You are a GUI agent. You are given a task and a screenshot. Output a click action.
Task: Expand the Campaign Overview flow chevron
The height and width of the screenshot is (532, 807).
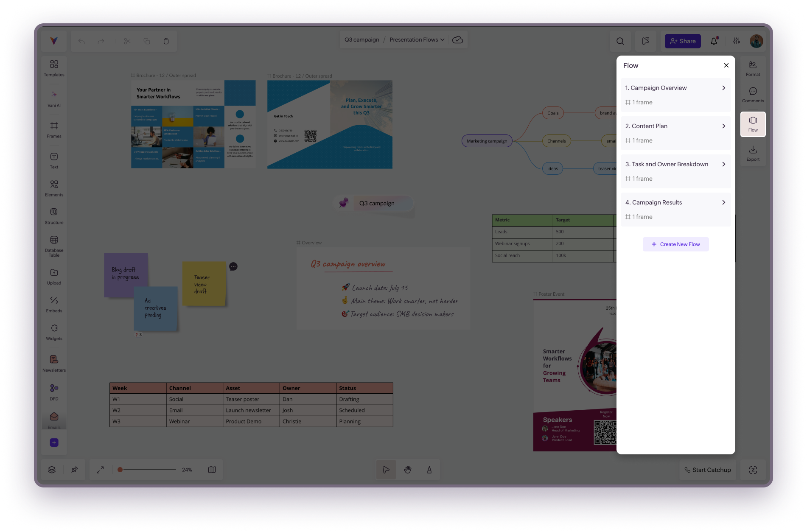pos(724,88)
